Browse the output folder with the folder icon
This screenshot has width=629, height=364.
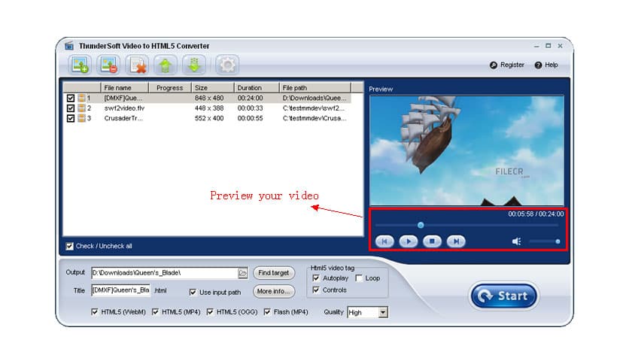pos(242,273)
